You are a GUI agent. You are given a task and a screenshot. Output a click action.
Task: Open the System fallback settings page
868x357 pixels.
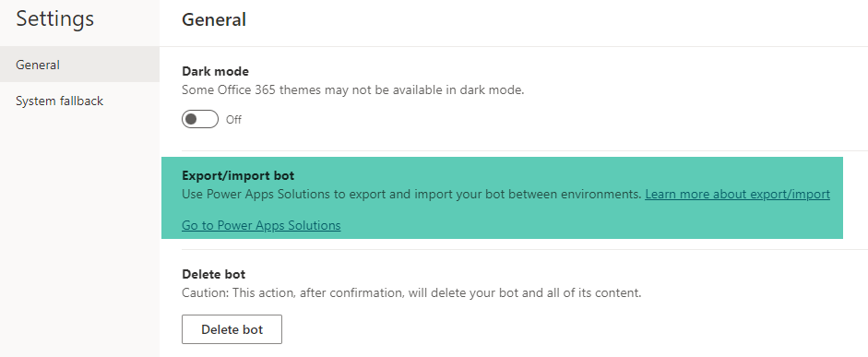pyautogui.click(x=79, y=101)
